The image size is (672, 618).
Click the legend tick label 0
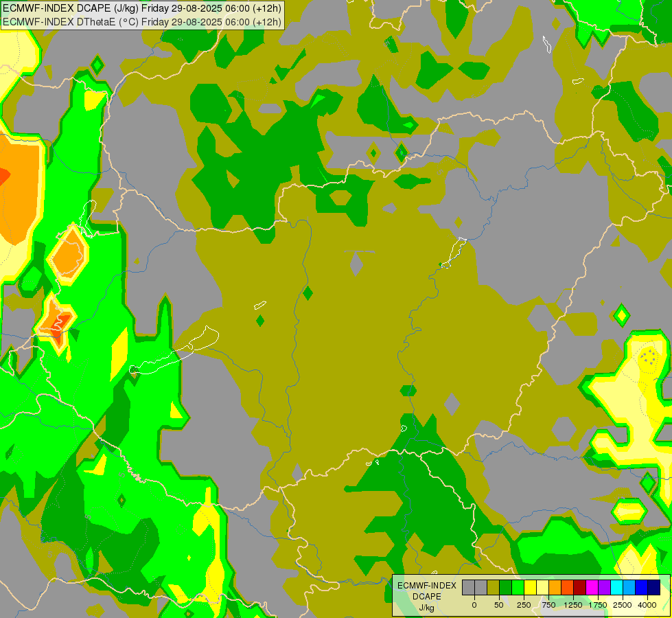pyautogui.click(x=474, y=605)
